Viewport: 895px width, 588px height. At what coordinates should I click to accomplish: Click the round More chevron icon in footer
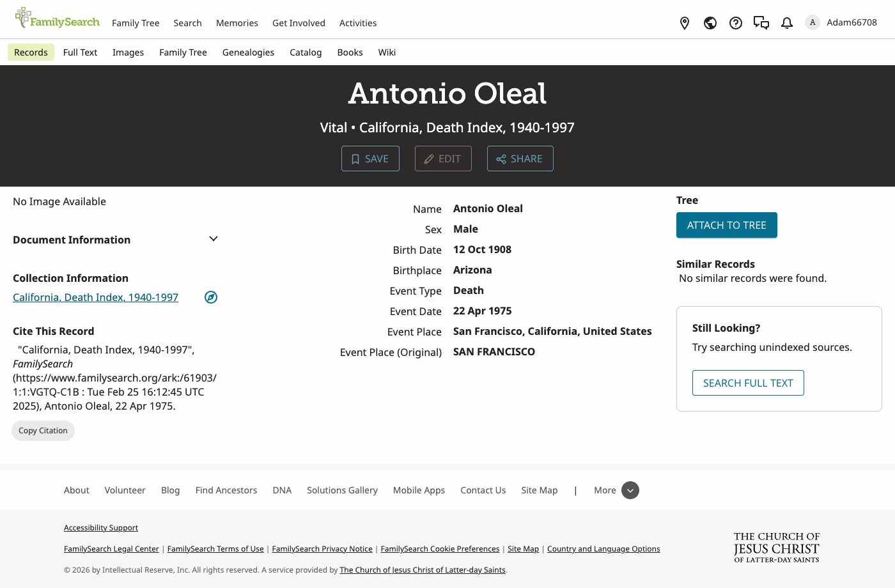(630, 490)
